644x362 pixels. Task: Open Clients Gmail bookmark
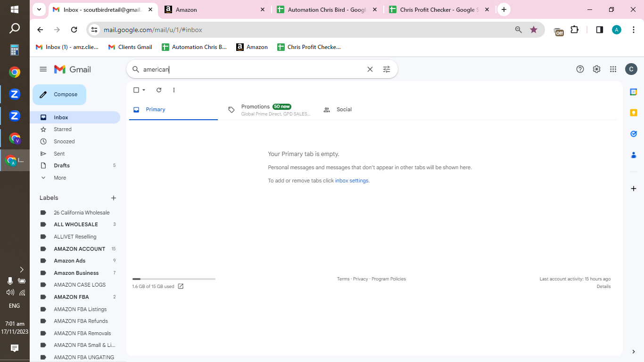click(130, 47)
